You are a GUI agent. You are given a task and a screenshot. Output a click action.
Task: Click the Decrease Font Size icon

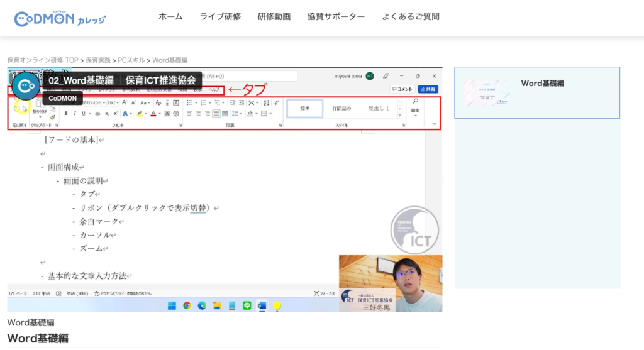click(x=133, y=102)
